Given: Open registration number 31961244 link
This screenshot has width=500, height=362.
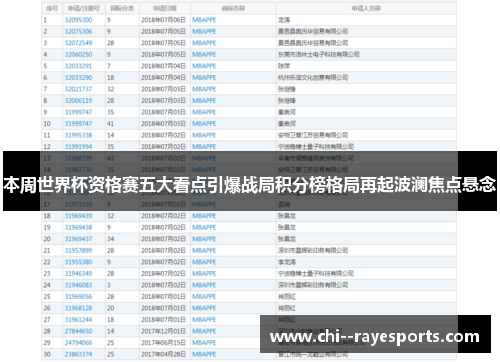Looking at the screenshot, I should 78,320.
